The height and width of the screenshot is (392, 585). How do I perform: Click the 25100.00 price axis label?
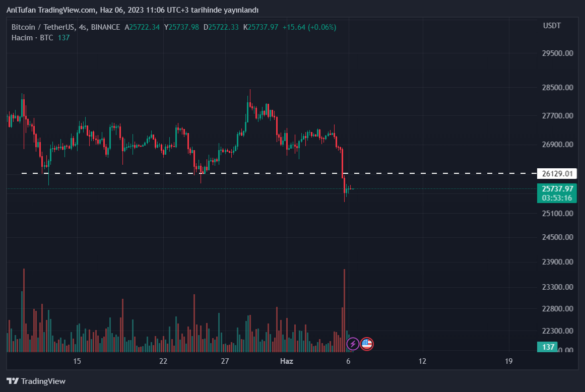(x=558, y=214)
